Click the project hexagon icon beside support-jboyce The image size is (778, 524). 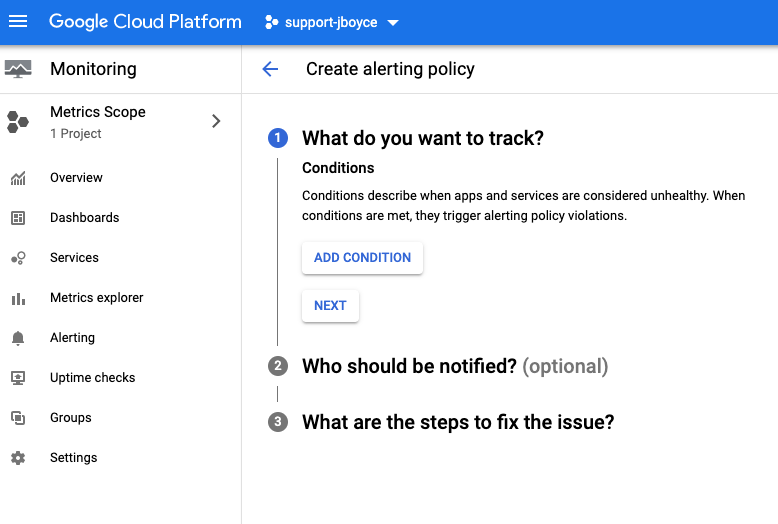(271, 22)
